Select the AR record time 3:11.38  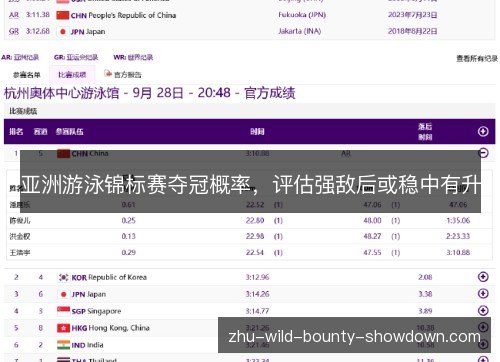pos(38,15)
